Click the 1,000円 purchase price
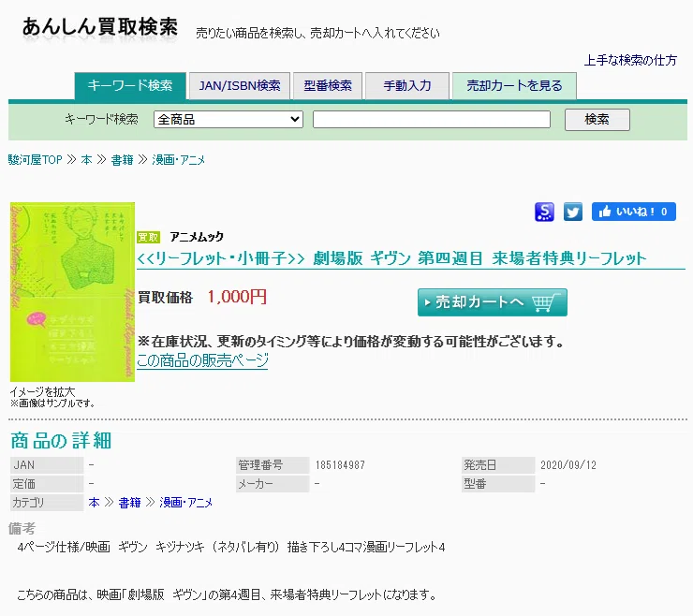Screen dimensions: 693x616 pyautogui.click(x=237, y=297)
